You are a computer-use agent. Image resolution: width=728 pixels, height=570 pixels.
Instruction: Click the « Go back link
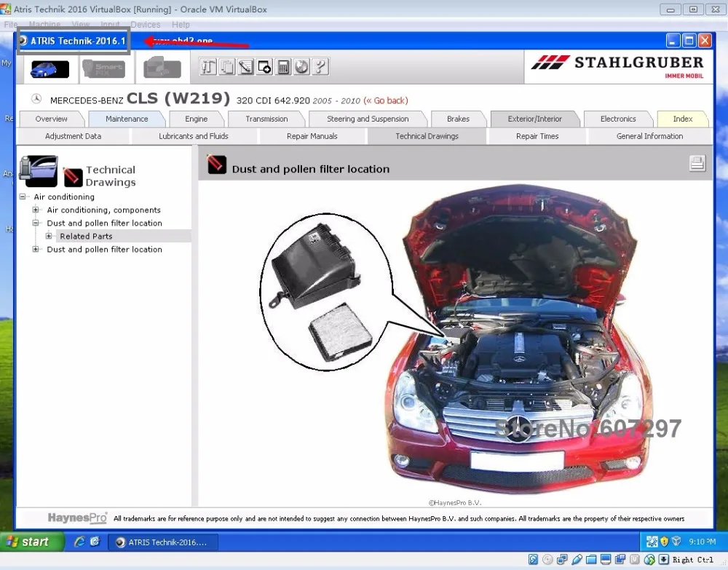386,100
